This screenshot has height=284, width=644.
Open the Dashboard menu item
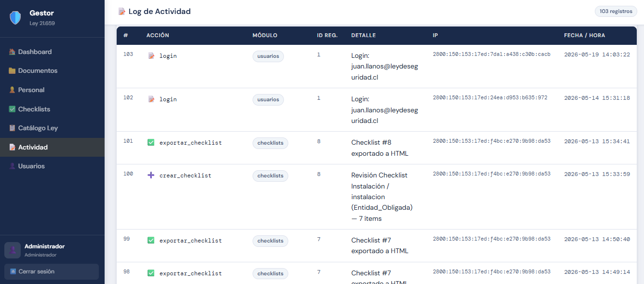(52, 52)
